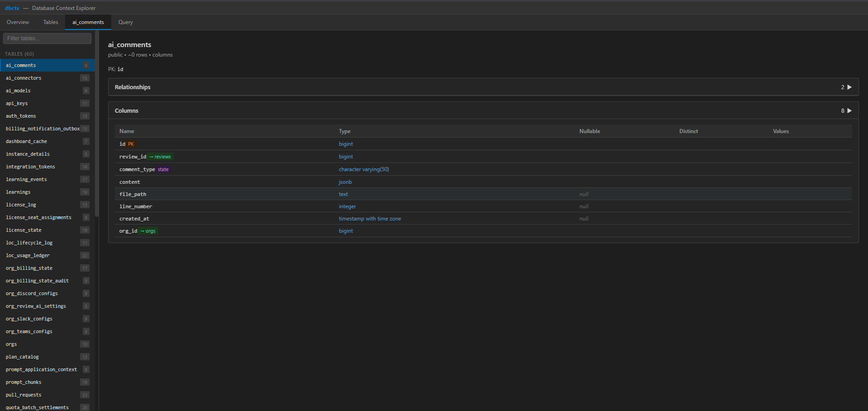The height and width of the screenshot is (411, 868).
Task: Click the Relationships section header
Action: click(483, 87)
